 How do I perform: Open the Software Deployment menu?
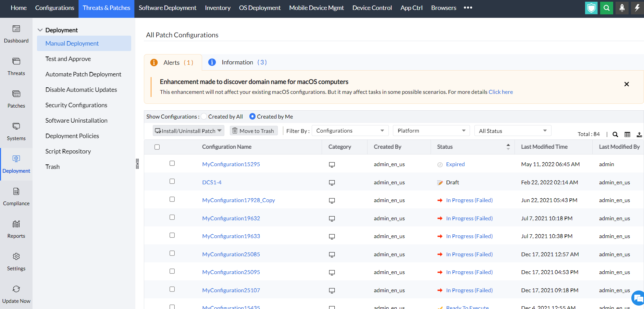click(x=167, y=8)
